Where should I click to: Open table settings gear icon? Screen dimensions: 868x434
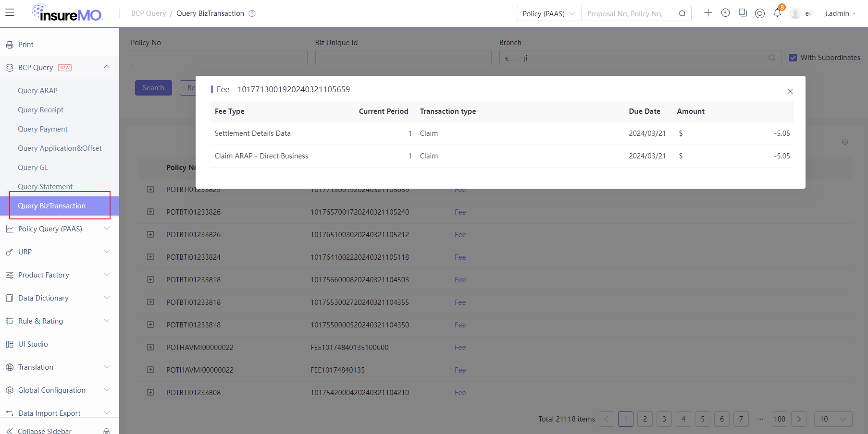tap(845, 142)
